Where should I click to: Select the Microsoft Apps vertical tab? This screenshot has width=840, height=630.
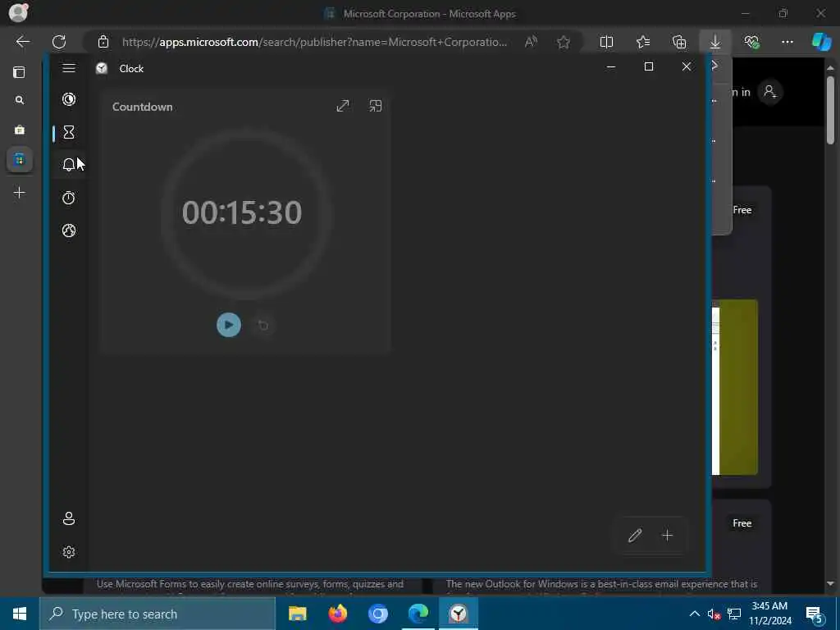(x=20, y=160)
